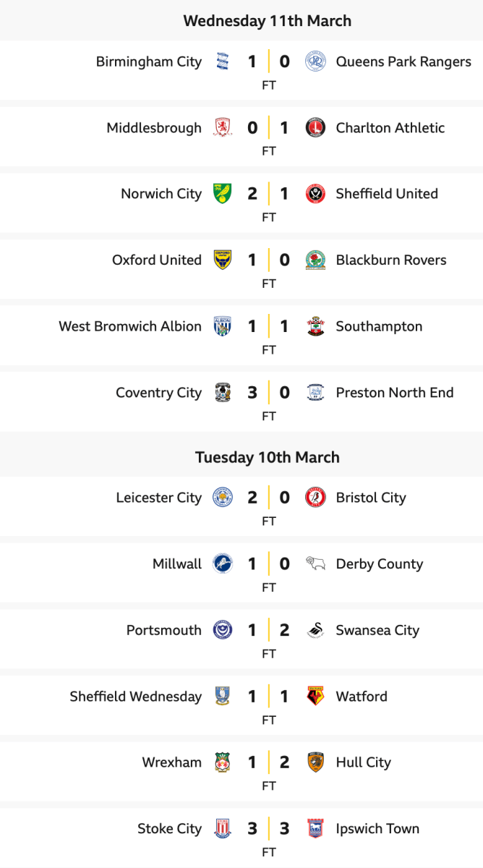Select the Derby County team name
483x868 pixels.
tap(379, 564)
